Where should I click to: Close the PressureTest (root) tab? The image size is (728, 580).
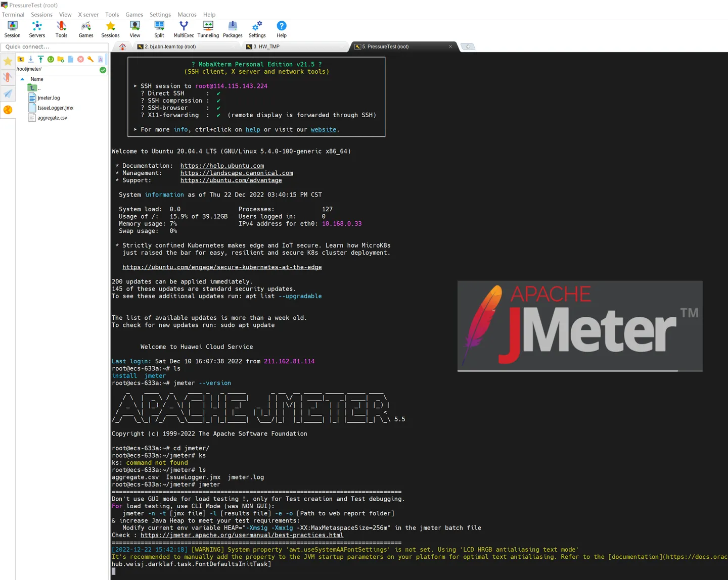tap(450, 46)
